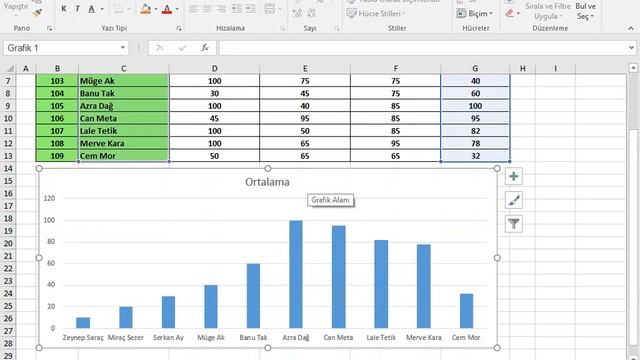
Task: Click the formula confirm checkmark
Action: point(182,48)
